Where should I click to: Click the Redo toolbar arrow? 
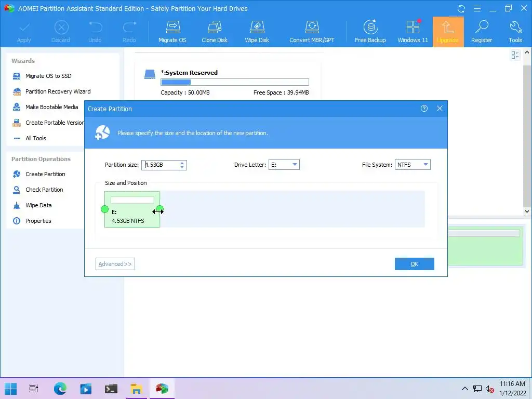point(129,32)
